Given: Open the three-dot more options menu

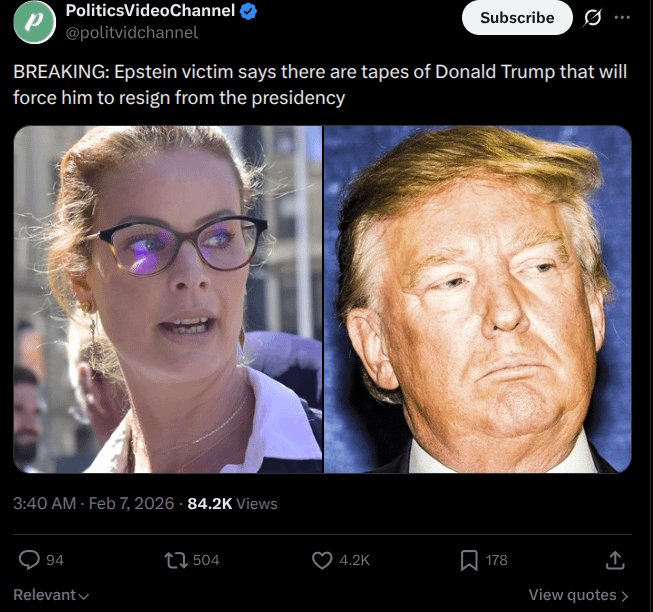Looking at the screenshot, I should click(x=623, y=18).
